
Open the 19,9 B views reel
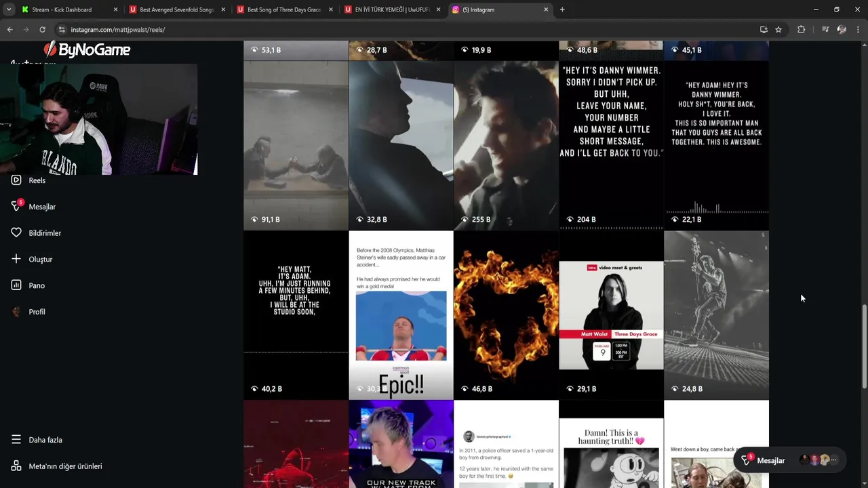coord(506,50)
